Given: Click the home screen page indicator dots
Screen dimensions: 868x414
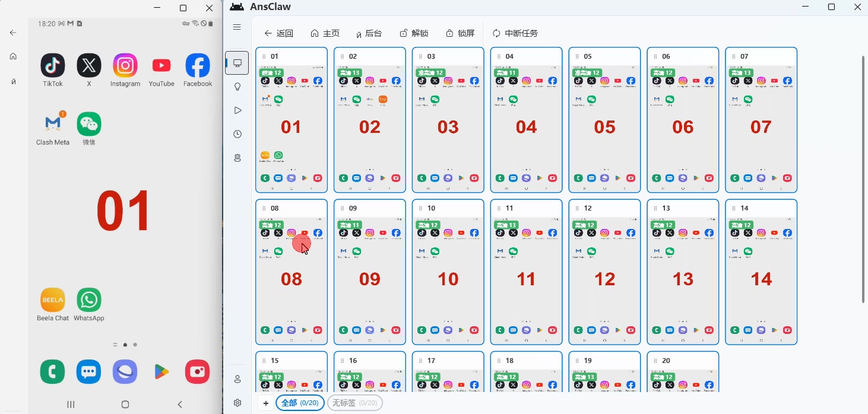Looking at the screenshot, I should pos(125,345).
